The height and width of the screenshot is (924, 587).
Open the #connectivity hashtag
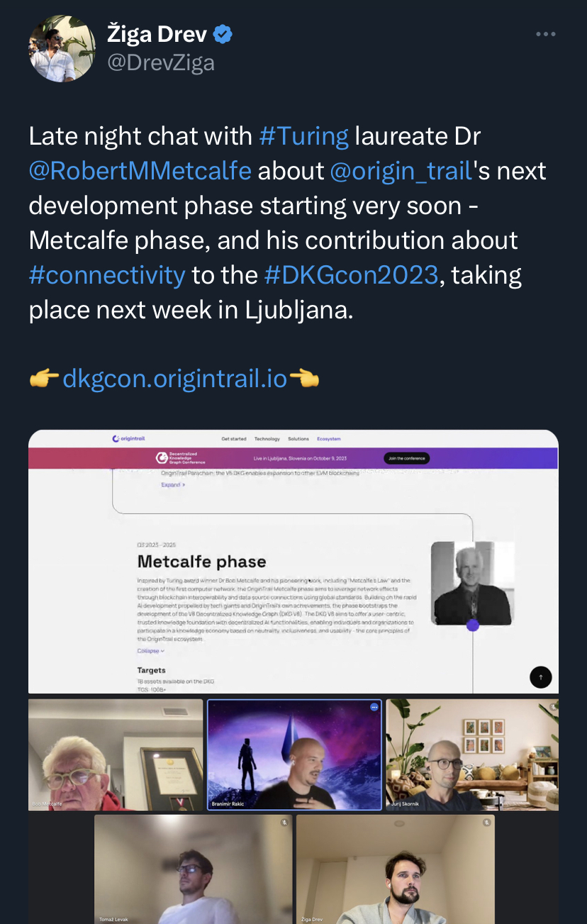107,274
